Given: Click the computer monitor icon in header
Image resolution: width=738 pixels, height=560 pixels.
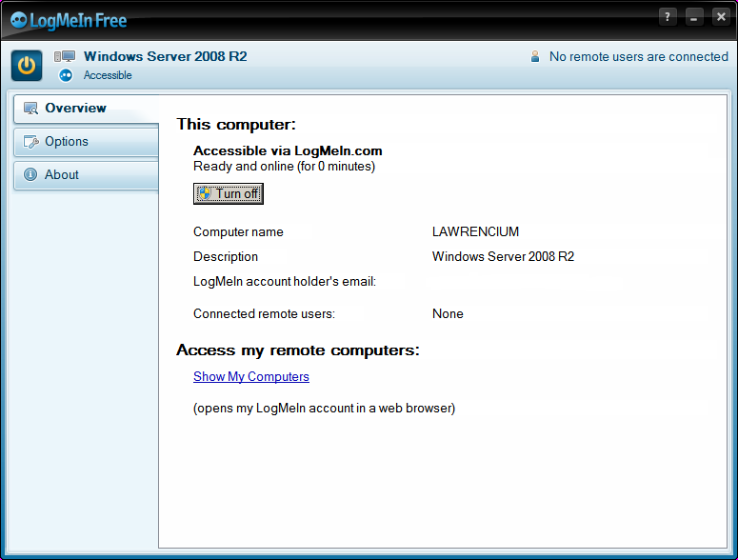Looking at the screenshot, I should (x=65, y=57).
